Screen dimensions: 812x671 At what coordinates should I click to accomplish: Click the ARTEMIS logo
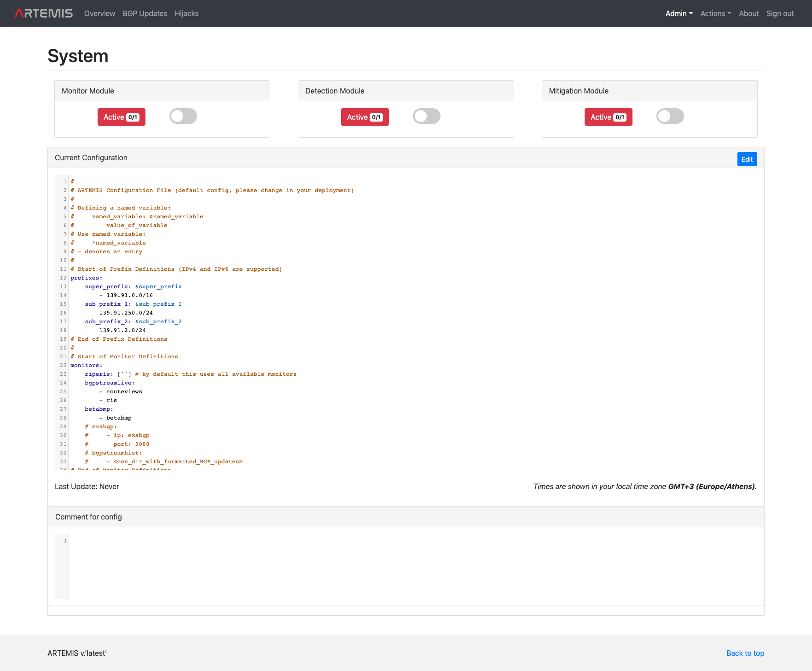point(43,13)
